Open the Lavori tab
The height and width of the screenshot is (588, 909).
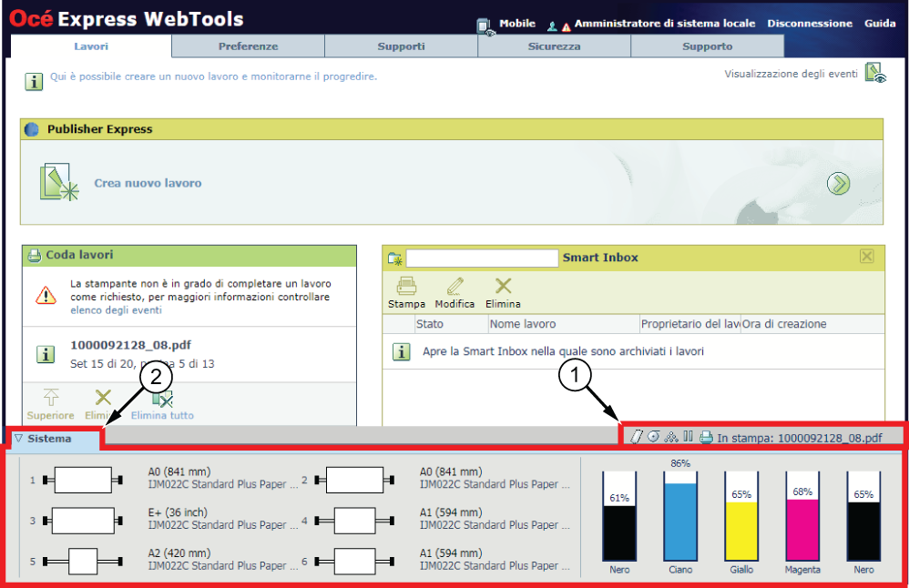91,46
